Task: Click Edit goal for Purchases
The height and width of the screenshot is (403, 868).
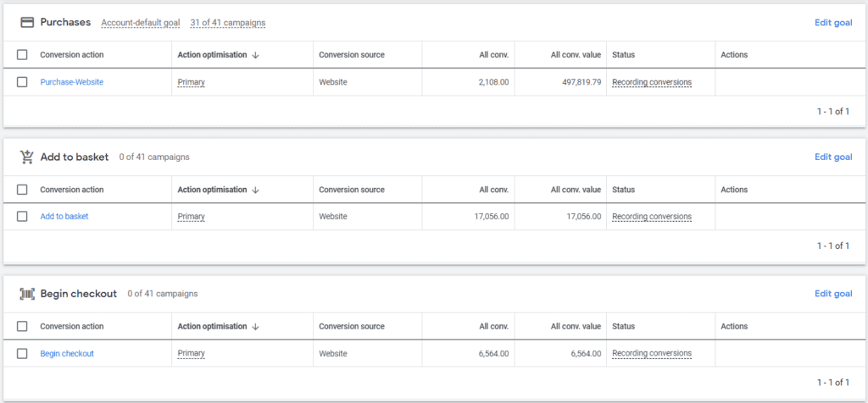Action: 833,23
